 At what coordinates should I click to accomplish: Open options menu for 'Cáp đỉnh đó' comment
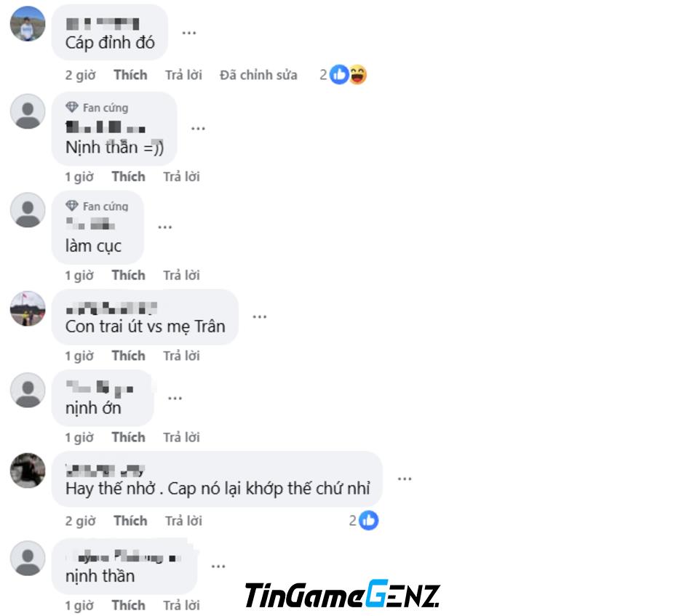pyautogui.click(x=189, y=33)
